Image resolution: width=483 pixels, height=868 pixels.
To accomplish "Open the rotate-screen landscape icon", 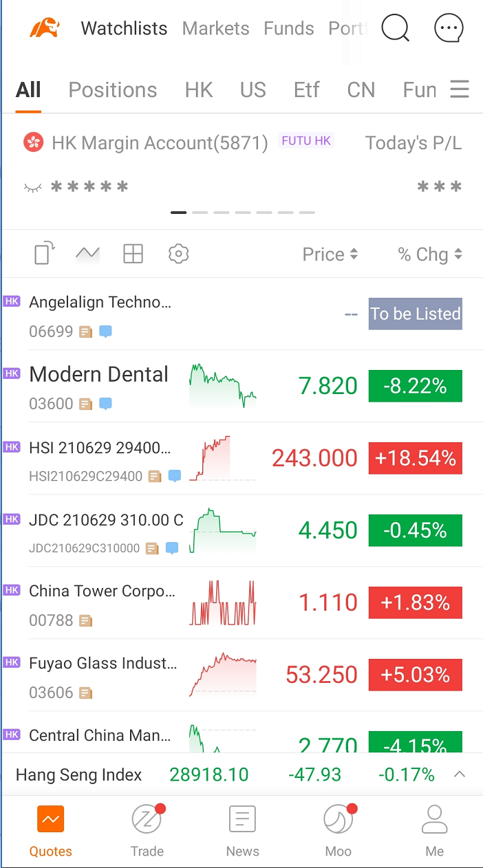I will click(42, 254).
